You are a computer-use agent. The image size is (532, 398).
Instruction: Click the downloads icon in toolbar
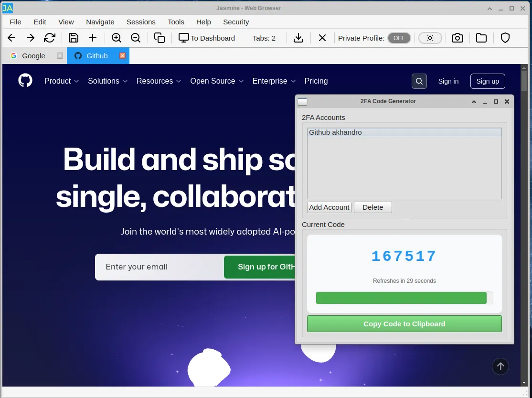tap(298, 38)
